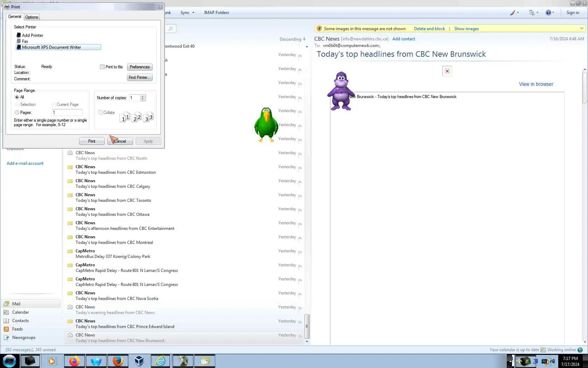Viewport: 588px width, 368px height.
Task: Click envelope icon of CBC Nova Scotia message
Action: pos(70,293)
